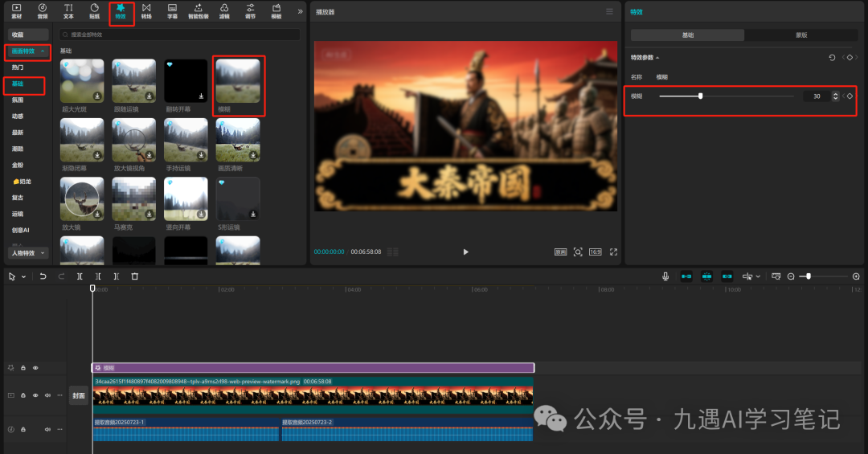Open the 贴纸 stickers tab
This screenshot has width=868, height=454.
pos(95,11)
